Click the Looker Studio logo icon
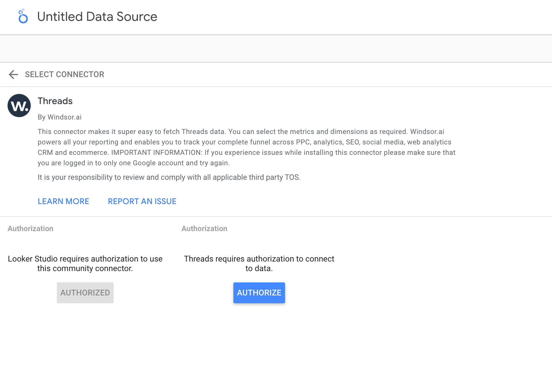552x392 pixels. pos(23,17)
